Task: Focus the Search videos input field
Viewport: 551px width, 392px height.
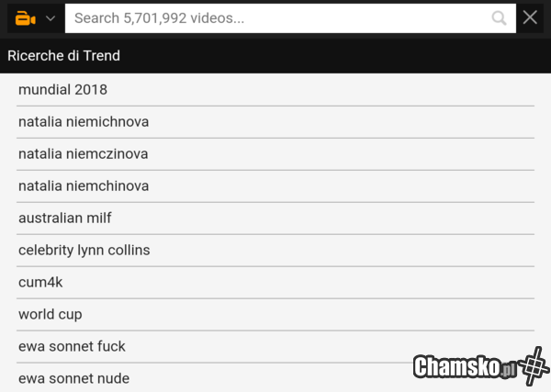Action: (275, 18)
